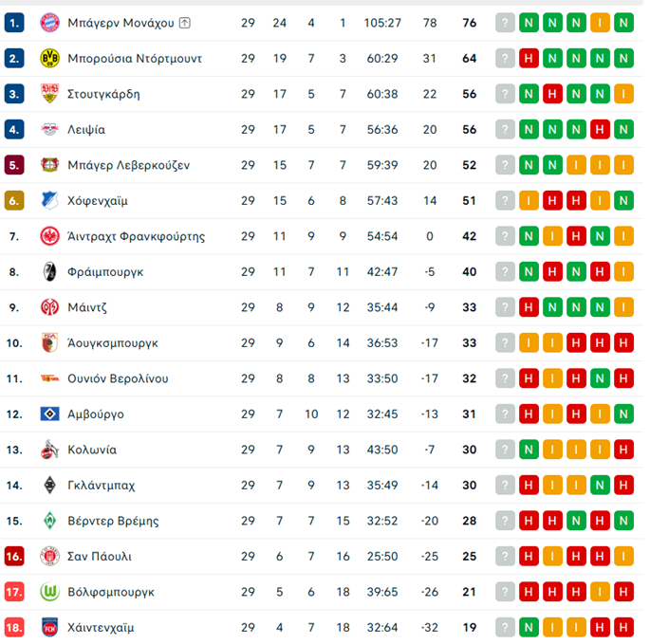Screen dimensions: 650x644
Task: Click the Ουνιόν Βερολίνου team name
Action: (118, 378)
